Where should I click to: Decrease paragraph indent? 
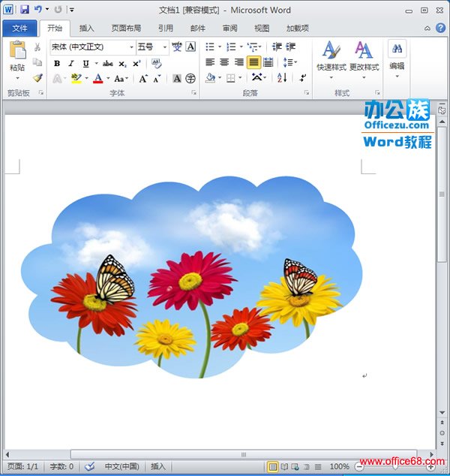277,47
